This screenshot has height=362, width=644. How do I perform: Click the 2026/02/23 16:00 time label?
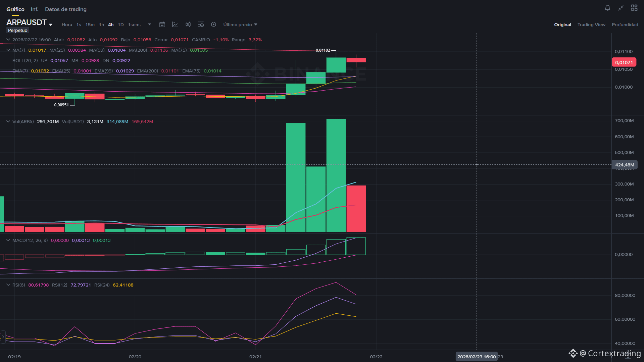pyautogui.click(x=477, y=357)
